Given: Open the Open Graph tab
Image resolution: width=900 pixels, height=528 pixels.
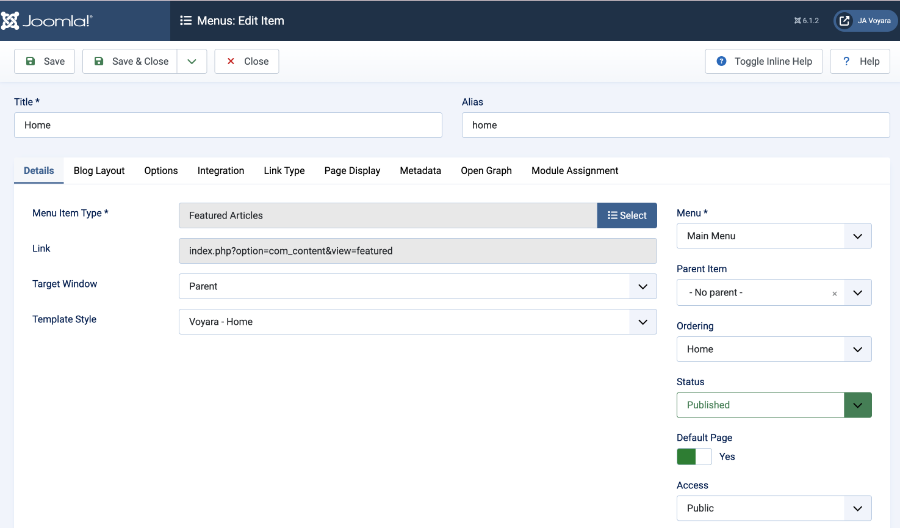Looking at the screenshot, I should [x=486, y=170].
